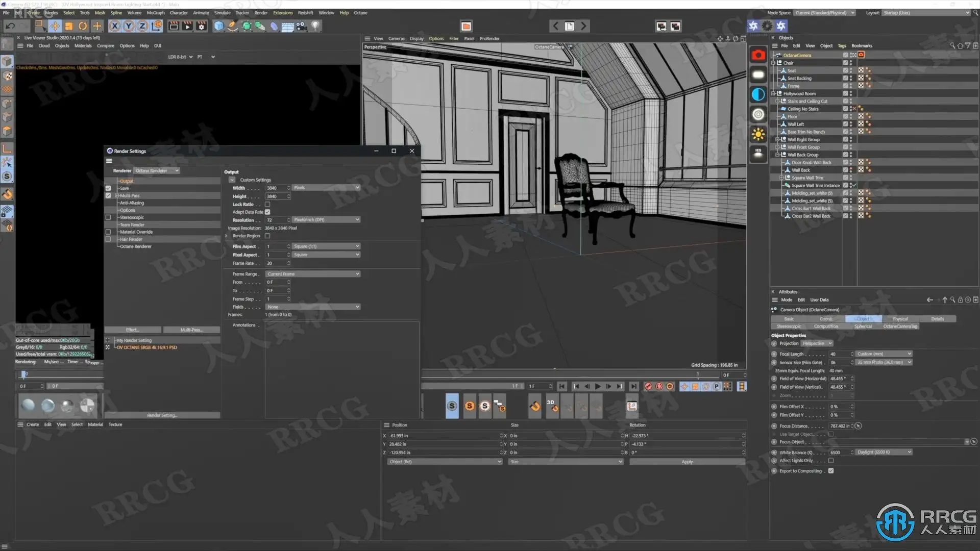The image size is (980, 551).
Task: Open Edit Render Settings clapperboard icon
Action: (202, 26)
